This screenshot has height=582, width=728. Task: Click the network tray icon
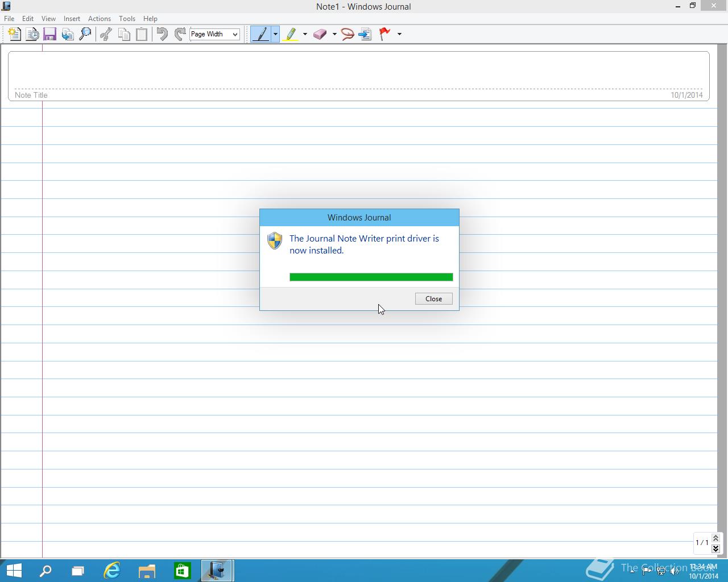[x=661, y=571]
